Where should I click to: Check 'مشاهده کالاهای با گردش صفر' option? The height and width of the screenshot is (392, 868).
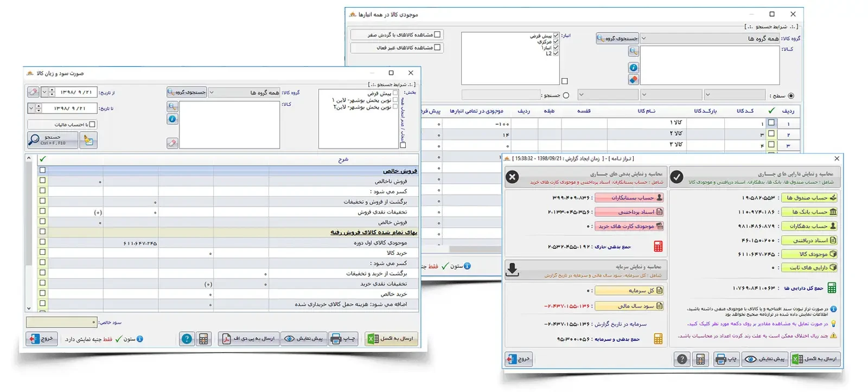(x=437, y=35)
